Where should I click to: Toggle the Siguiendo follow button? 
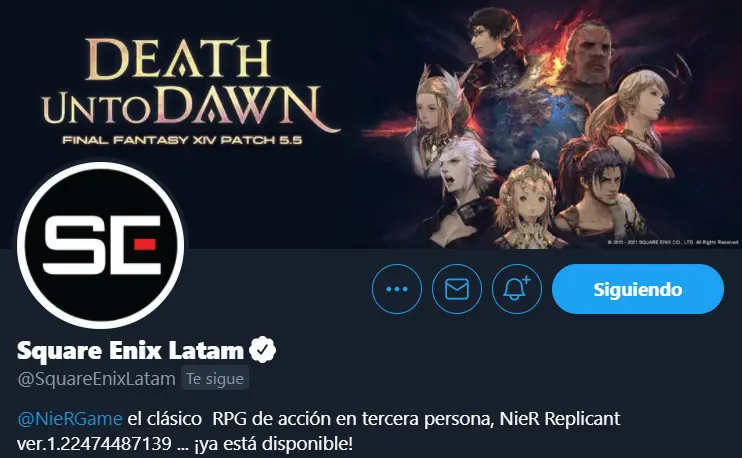[637, 289]
